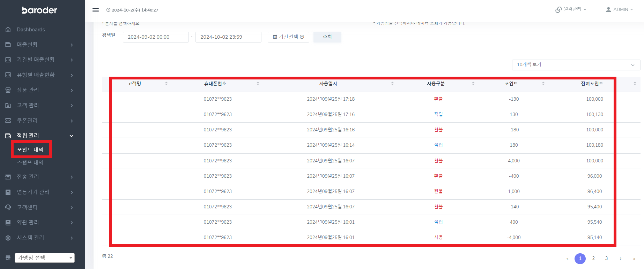Jump to the last page arrow
Image resolution: width=644 pixels, height=269 pixels.
pos(634,259)
